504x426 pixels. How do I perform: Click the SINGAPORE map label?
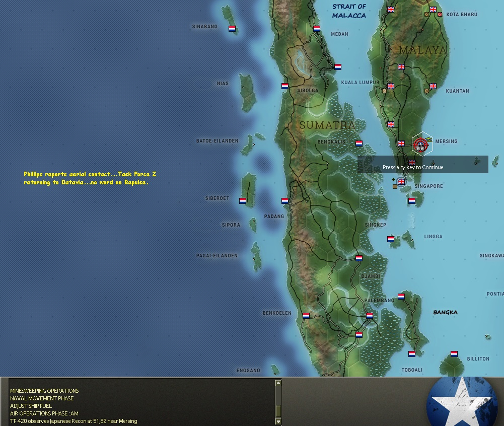(x=429, y=186)
